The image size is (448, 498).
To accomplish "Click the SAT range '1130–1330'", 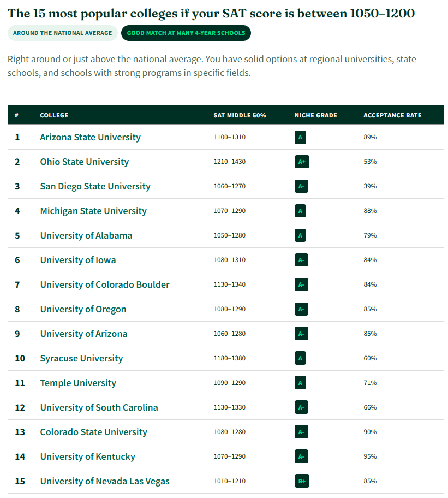I will click(229, 407).
